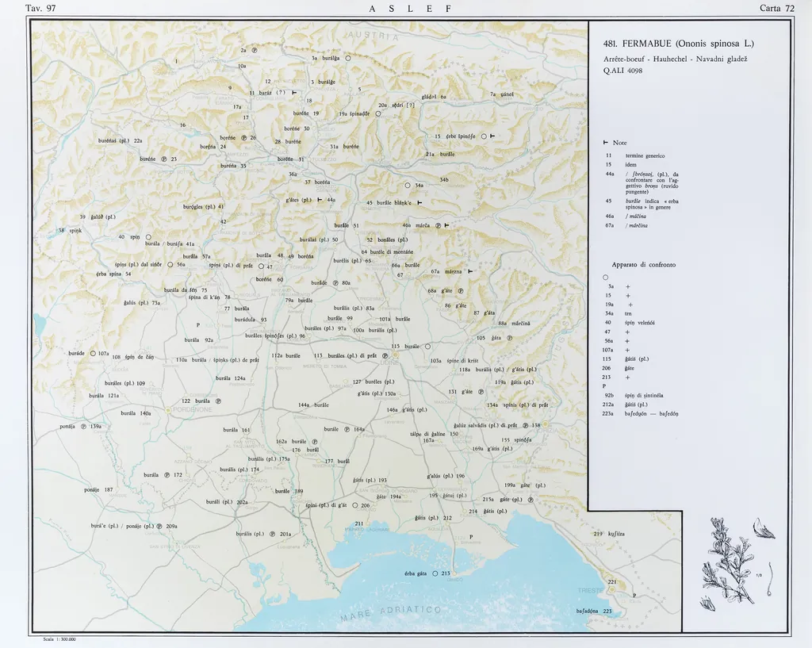
Task: Select the 219 kuſiïza map label
Action: pyautogui.click(x=609, y=534)
